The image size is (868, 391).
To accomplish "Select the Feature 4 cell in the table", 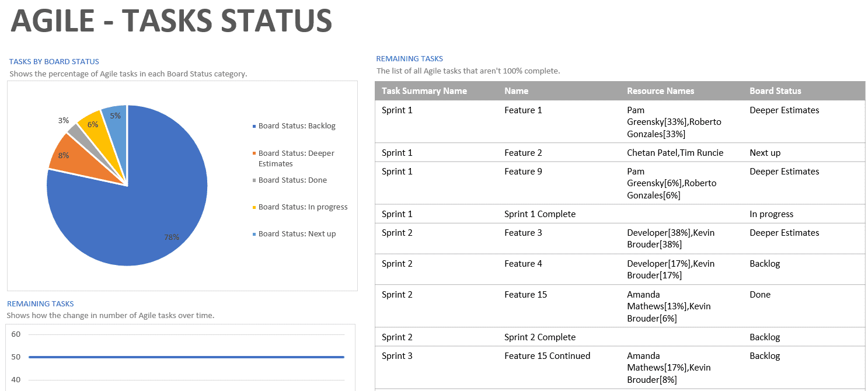I will (x=523, y=263).
